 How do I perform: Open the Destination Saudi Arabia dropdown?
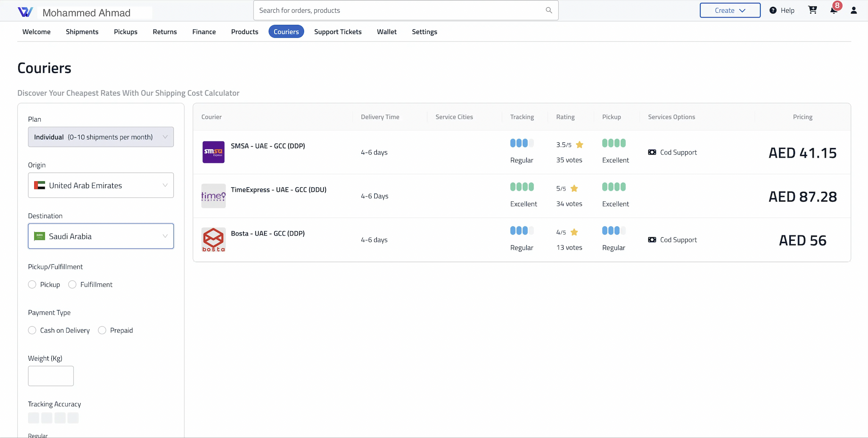[x=101, y=236]
